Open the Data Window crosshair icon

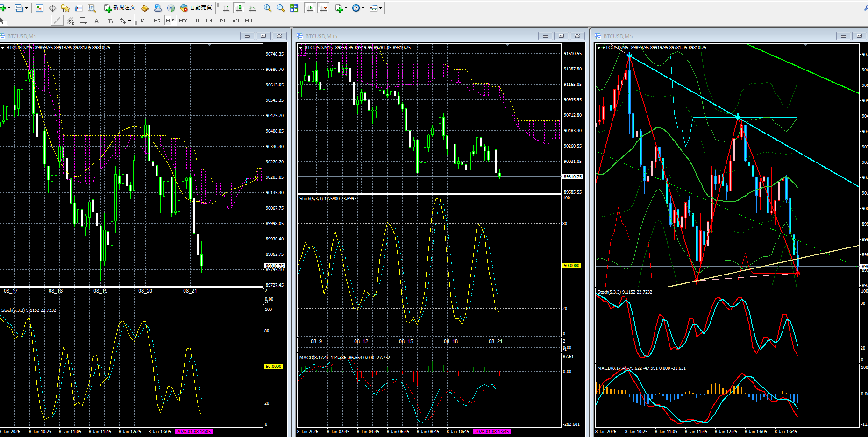pos(52,8)
